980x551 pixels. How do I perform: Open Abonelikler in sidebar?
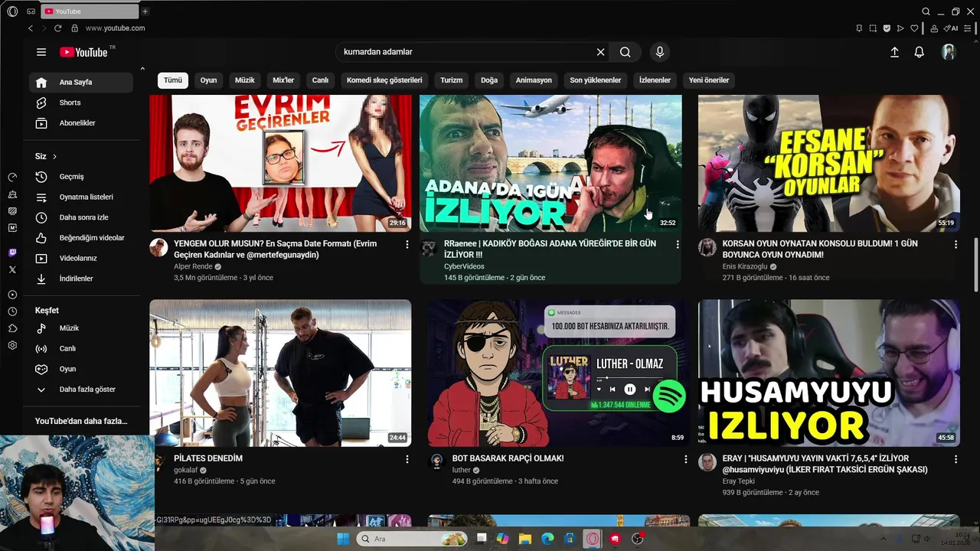coord(80,123)
